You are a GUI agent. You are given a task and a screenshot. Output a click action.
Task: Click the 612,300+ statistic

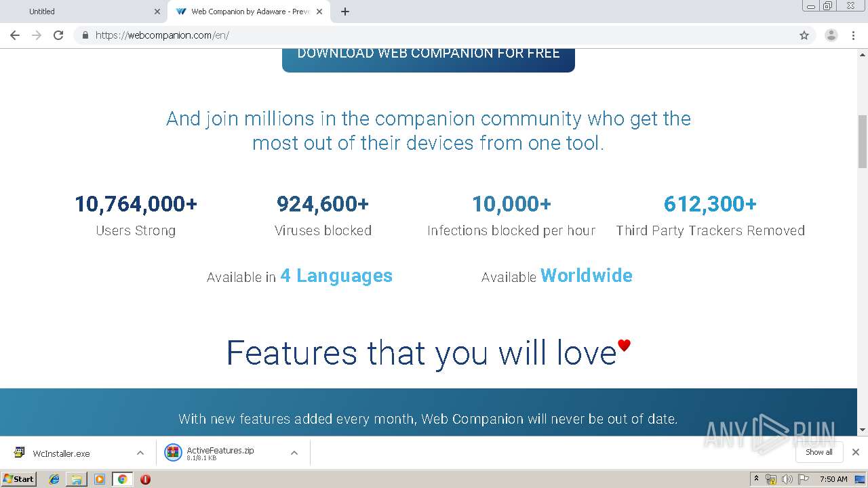click(x=710, y=204)
